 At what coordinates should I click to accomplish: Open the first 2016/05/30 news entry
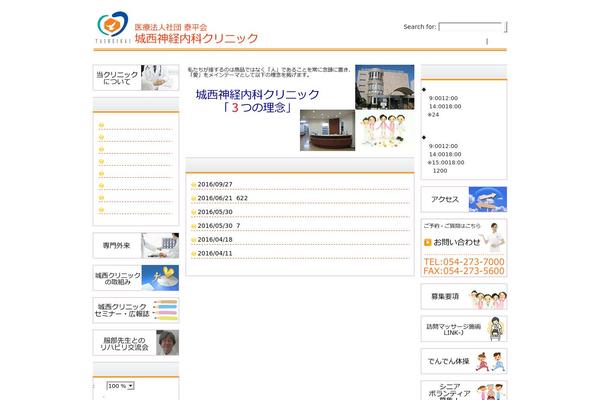click(215, 212)
